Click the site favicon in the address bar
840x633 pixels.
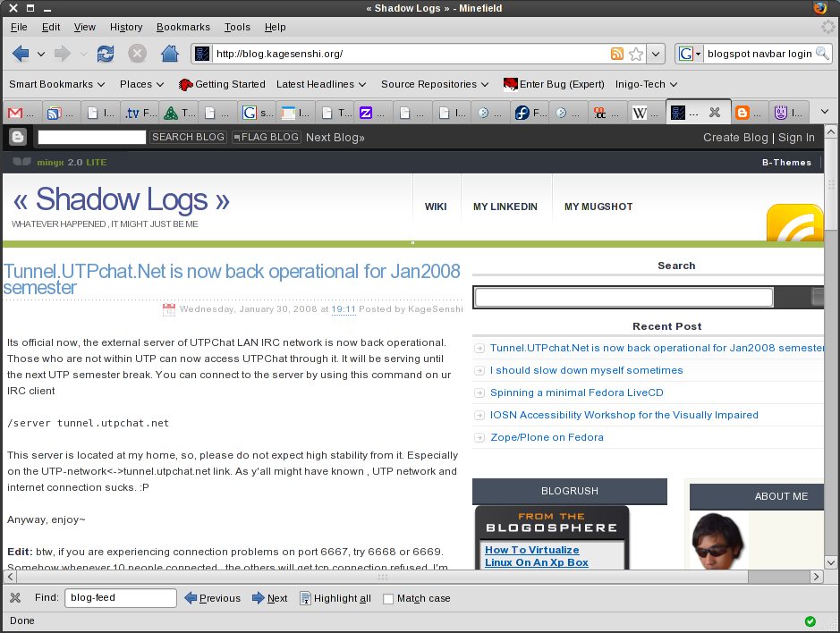(202, 54)
